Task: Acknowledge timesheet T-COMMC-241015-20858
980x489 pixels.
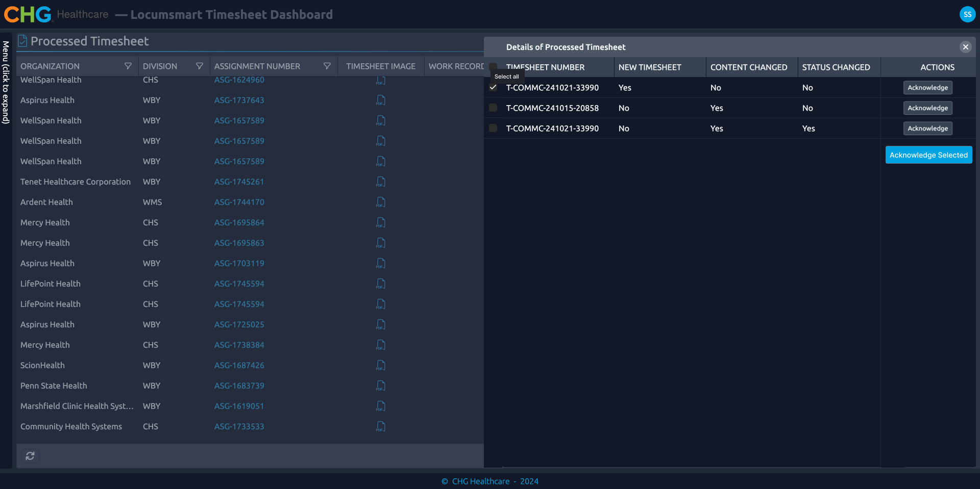Action: tap(927, 108)
